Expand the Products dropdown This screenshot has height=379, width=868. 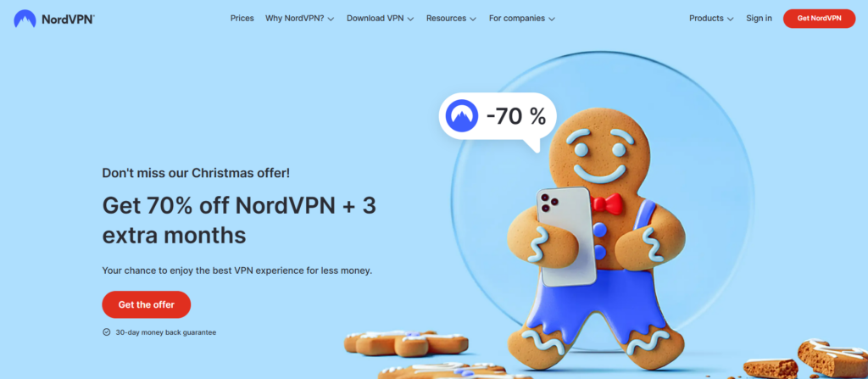click(x=711, y=19)
